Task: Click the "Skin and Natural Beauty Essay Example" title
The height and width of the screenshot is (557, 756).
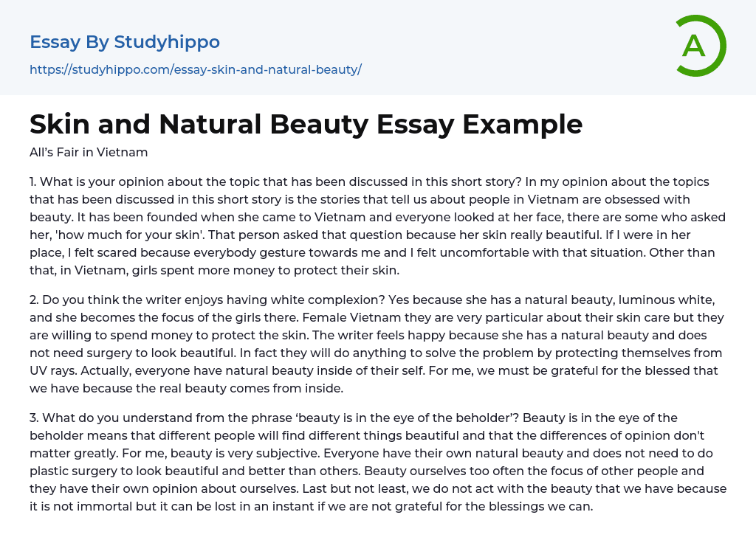Action: [x=306, y=124]
